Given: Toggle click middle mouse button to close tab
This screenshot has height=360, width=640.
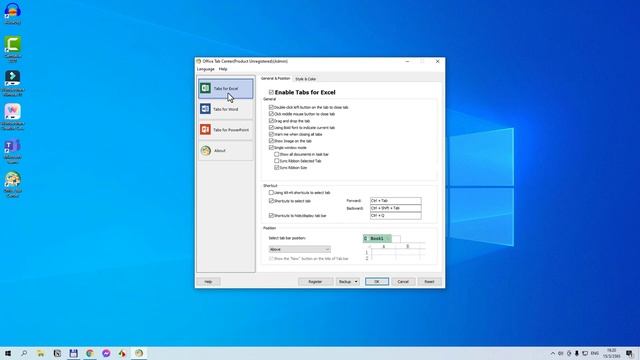Looking at the screenshot, I should [x=271, y=114].
